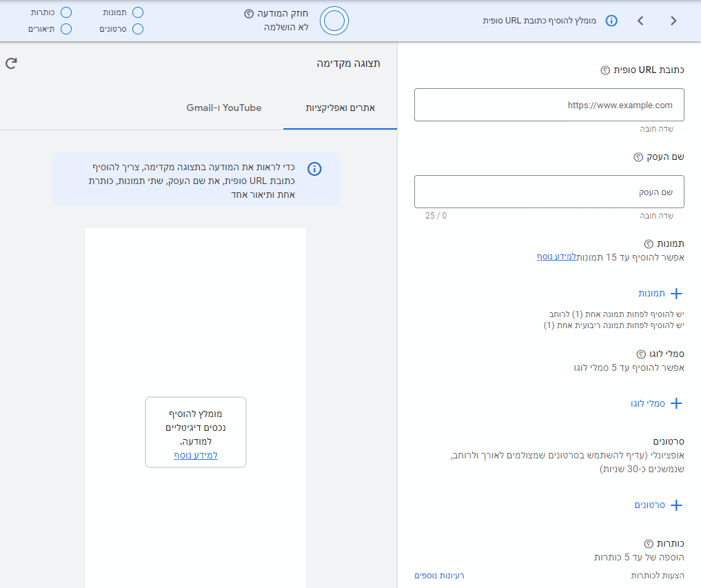Image resolution: width=701 pixels, height=588 pixels.
Task: Switch to the אתרים ואפליקציות preview tab
Action: 341,108
